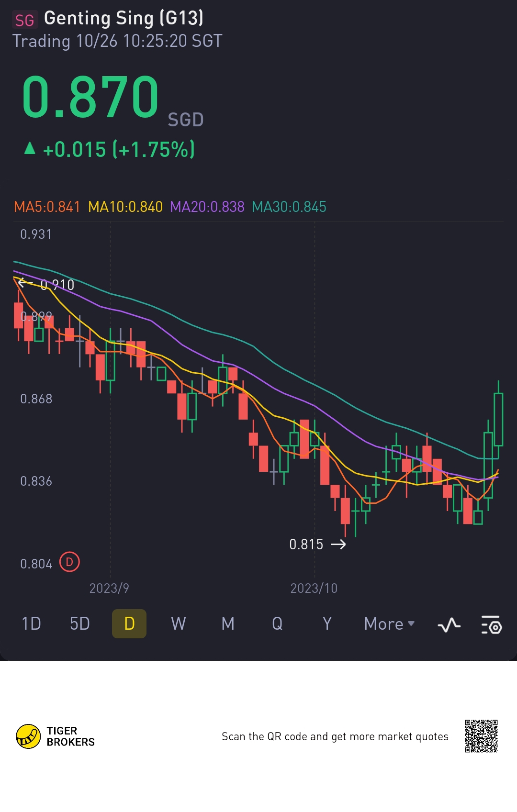Tap the Genting Sing (G13) title
Screen dimensions: 517x812
(x=124, y=18)
